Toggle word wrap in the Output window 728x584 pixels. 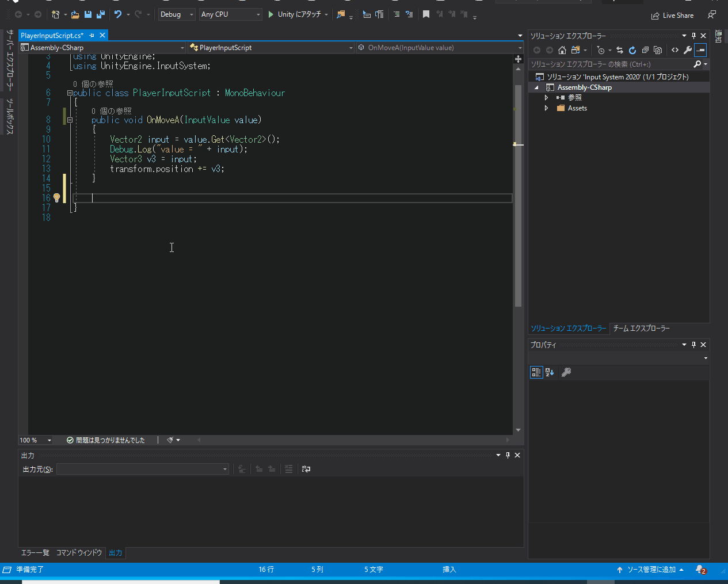[306, 469]
